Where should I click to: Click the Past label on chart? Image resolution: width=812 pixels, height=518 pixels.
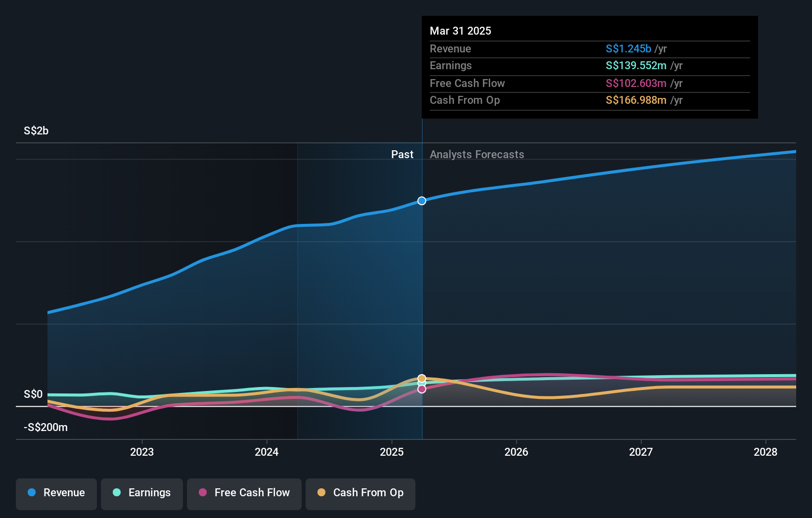tap(402, 154)
